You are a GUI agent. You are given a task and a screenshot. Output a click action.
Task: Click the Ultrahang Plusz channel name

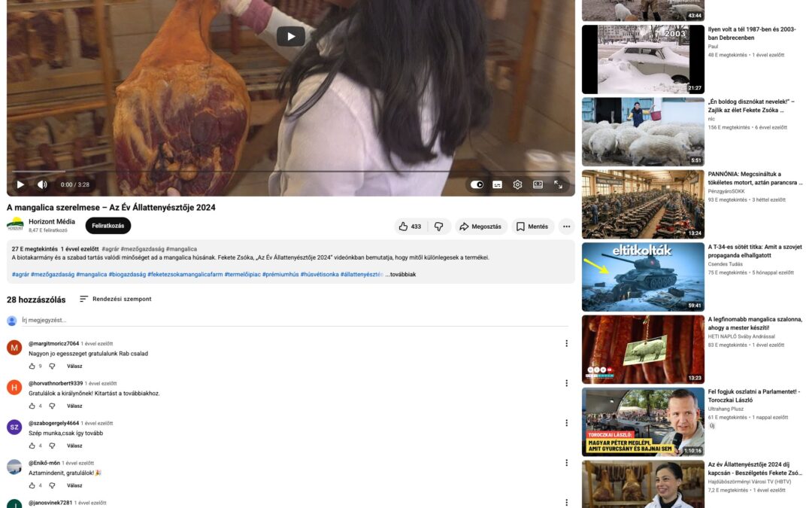tap(726, 409)
